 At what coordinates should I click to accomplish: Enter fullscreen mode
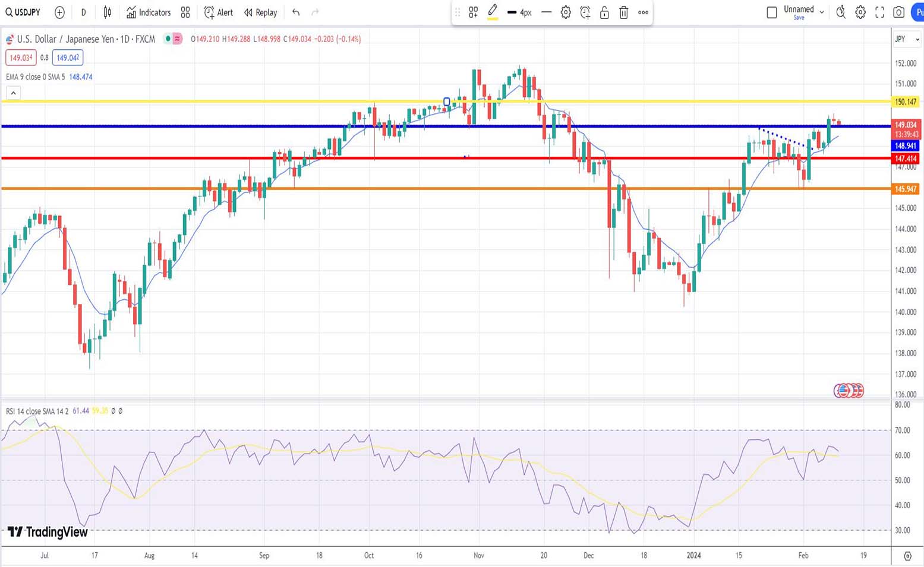[879, 12]
